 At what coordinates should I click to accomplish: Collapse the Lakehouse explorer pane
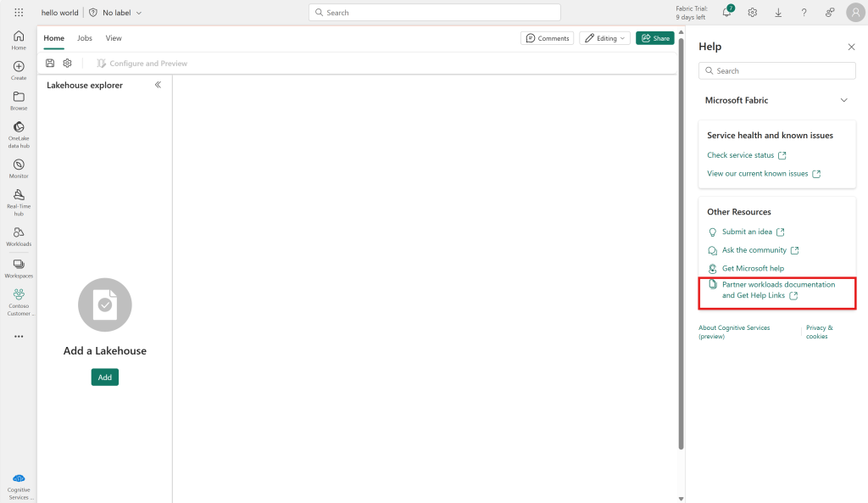(158, 85)
